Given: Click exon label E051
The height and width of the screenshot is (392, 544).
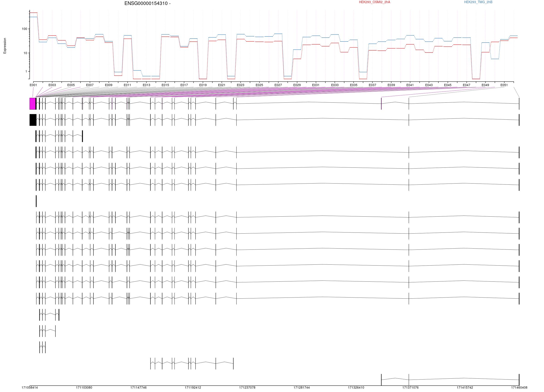Looking at the screenshot, I should [x=504, y=85].
